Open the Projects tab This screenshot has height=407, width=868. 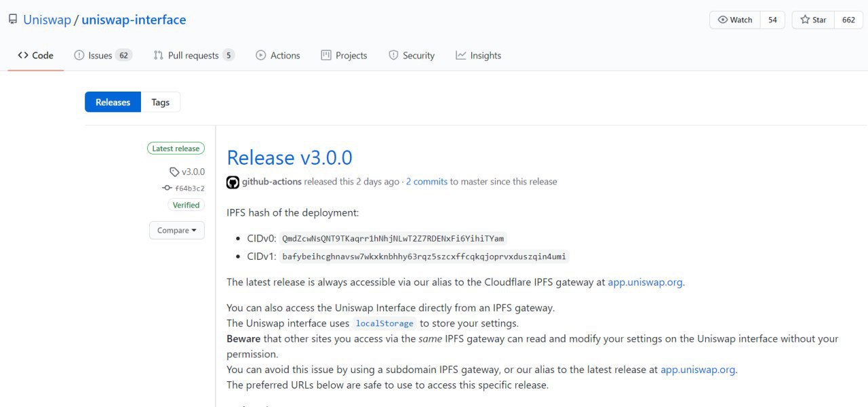tap(344, 56)
